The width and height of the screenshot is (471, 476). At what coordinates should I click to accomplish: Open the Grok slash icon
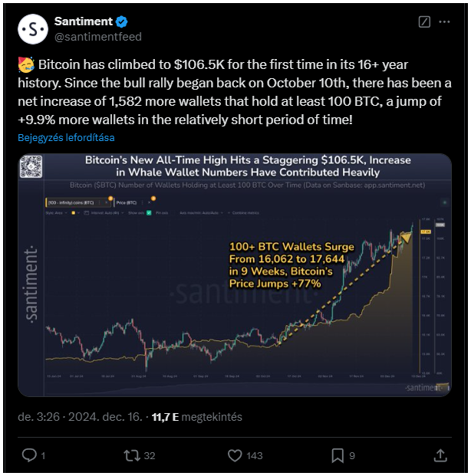click(424, 22)
